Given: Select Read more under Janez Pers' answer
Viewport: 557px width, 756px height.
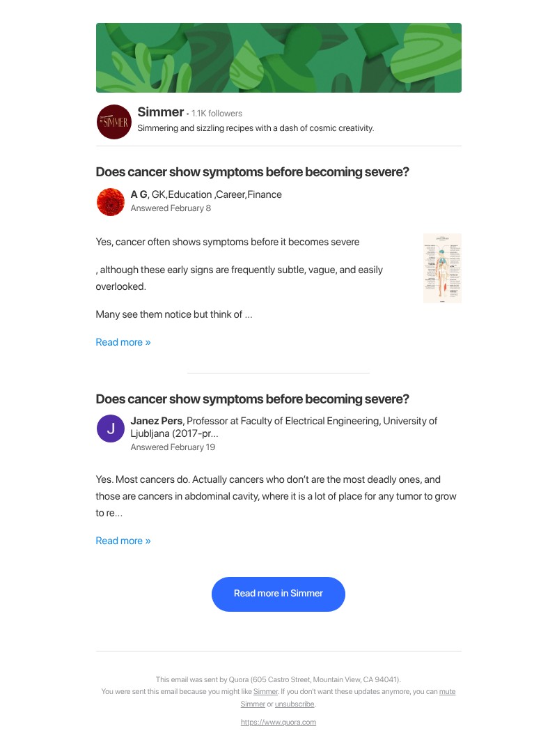Looking at the screenshot, I should click(x=123, y=541).
